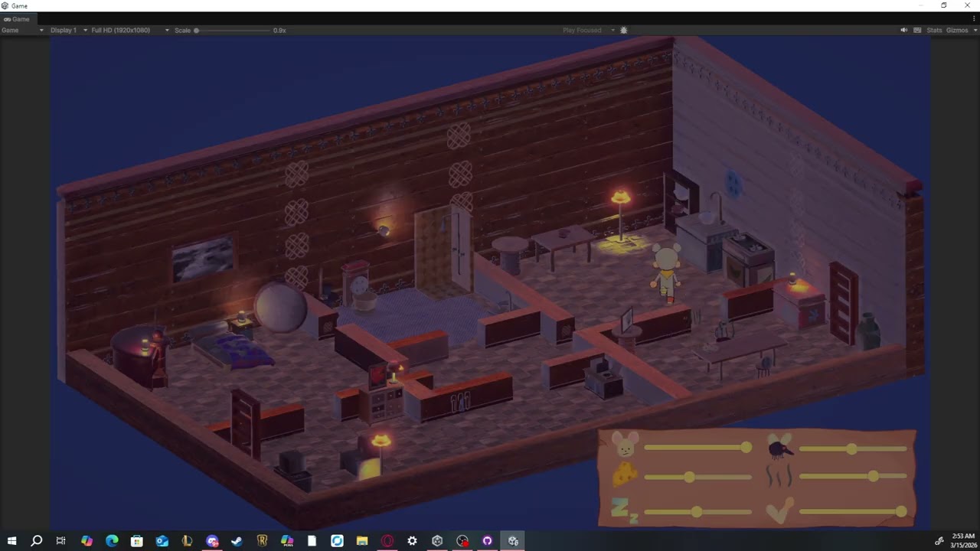Click the bug icon beside Play Focused
The image size is (980, 551).
(x=624, y=30)
